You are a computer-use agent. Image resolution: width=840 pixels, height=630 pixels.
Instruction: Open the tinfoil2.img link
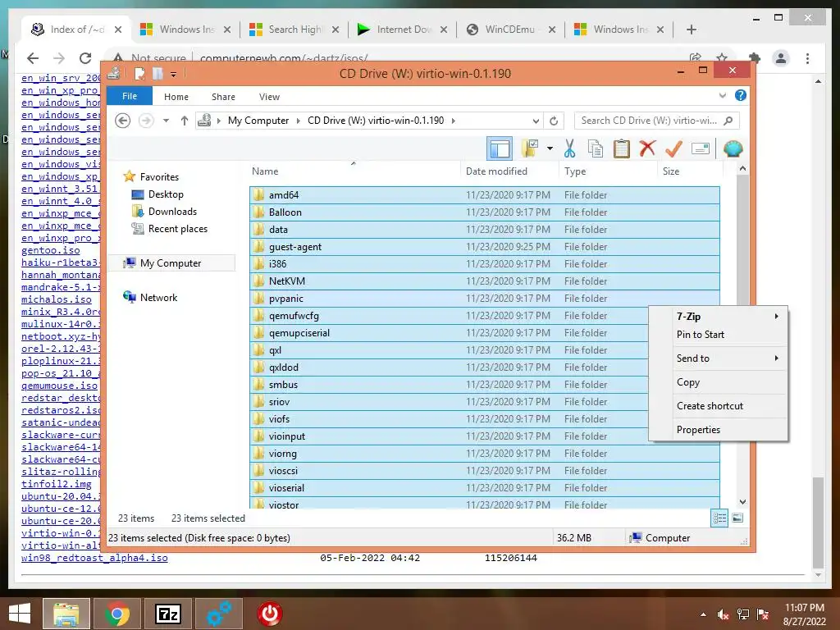pyautogui.click(x=57, y=484)
